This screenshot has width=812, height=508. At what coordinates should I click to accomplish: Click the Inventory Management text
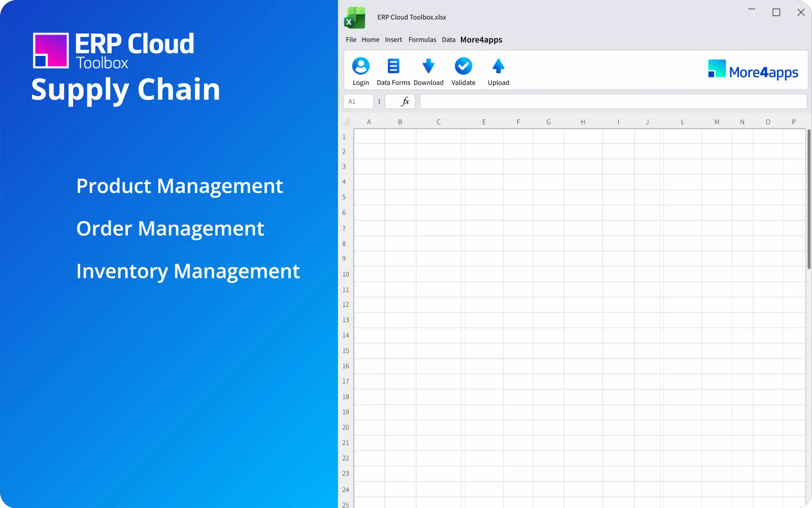pos(188,272)
